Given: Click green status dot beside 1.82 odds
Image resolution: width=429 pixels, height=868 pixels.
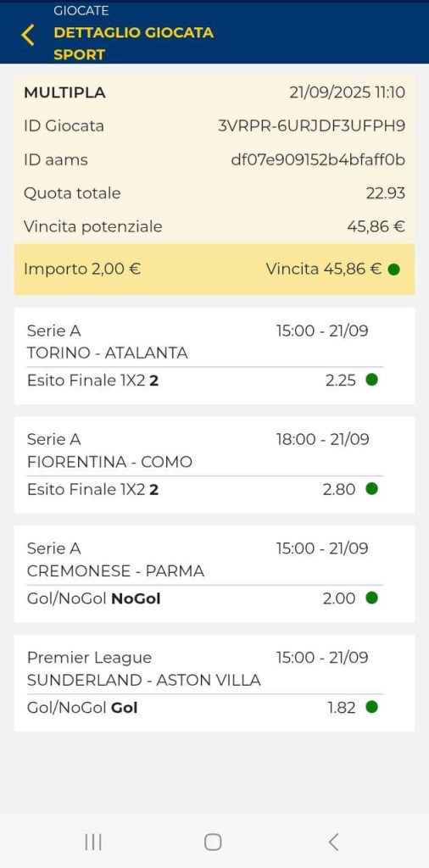Looking at the screenshot, I should click(x=372, y=707).
